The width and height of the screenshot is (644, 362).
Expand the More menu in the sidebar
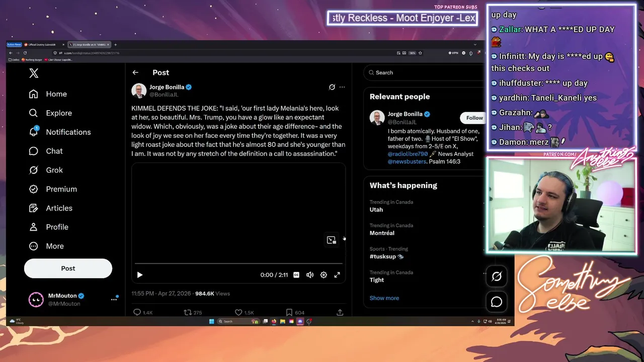[x=46, y=246]
